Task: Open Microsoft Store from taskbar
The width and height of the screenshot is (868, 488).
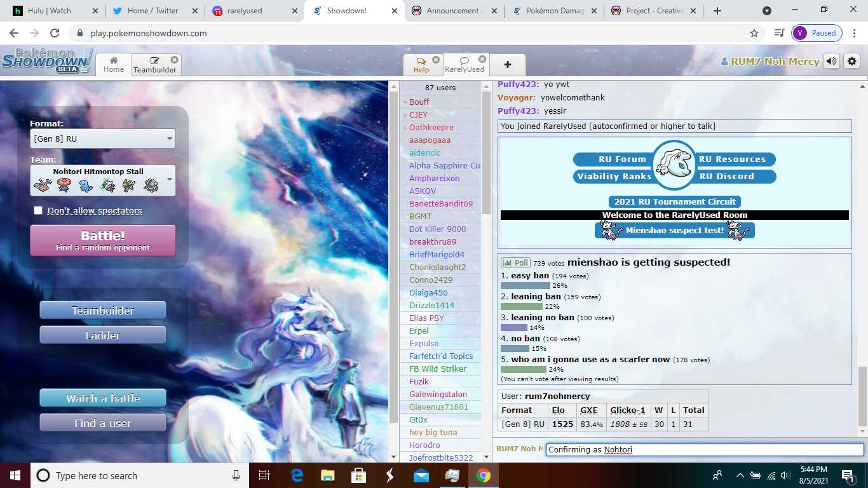Action: pyautogui.click(x=359, y=475)
